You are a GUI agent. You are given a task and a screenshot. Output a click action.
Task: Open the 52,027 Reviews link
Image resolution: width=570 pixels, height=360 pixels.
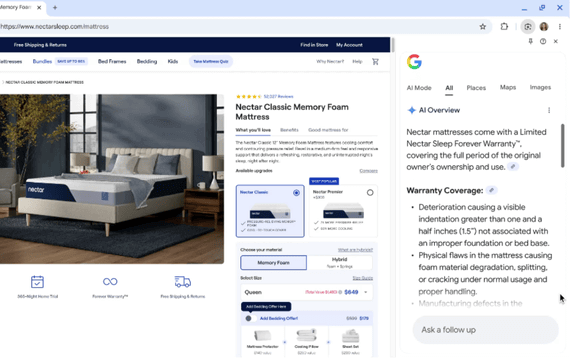coord(278,97)
